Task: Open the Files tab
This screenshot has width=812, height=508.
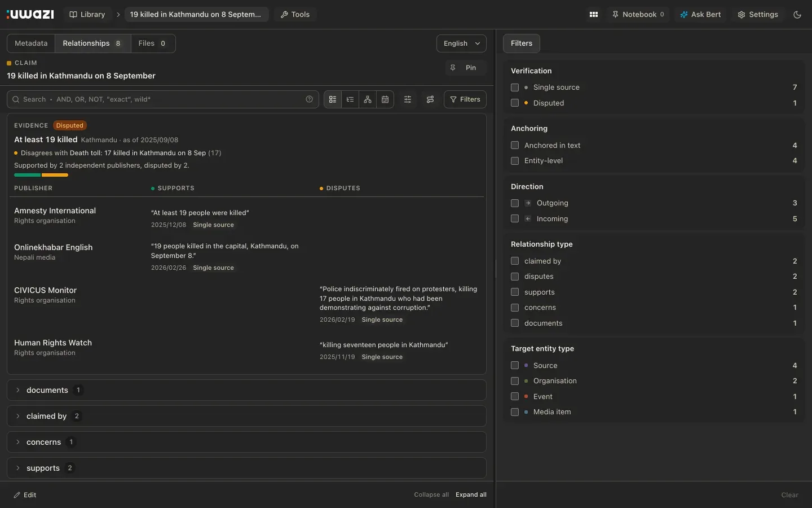Action: pos(153,43)
